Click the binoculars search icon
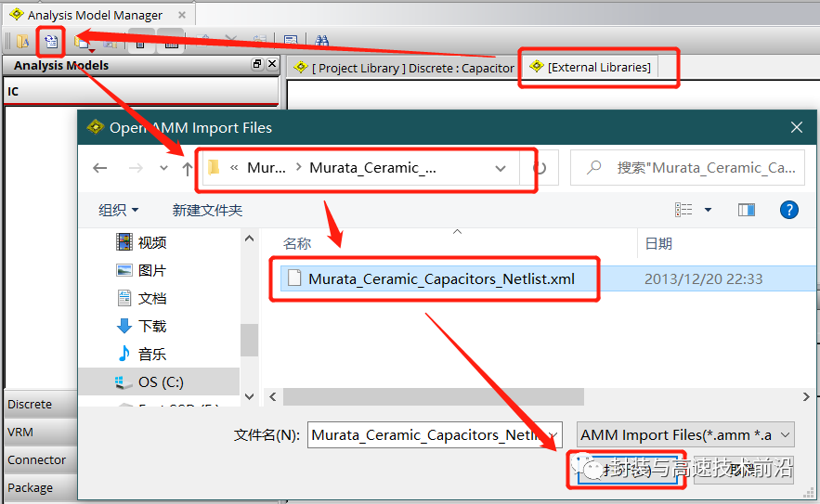820x504 pixels. pos(322,41)
